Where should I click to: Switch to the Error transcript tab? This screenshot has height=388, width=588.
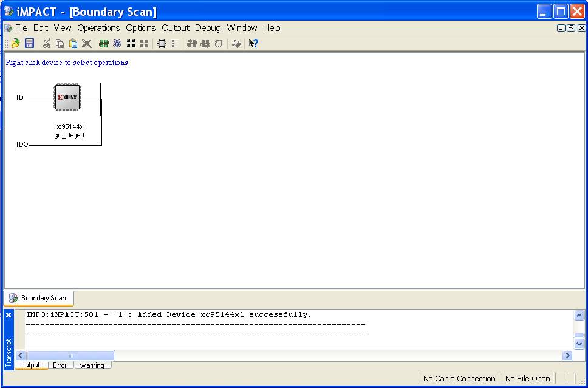60,365
